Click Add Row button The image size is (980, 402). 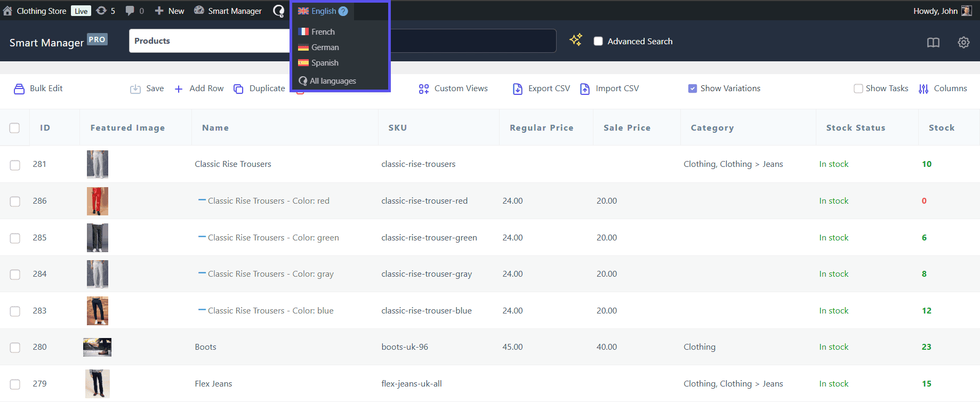point(199,89)
